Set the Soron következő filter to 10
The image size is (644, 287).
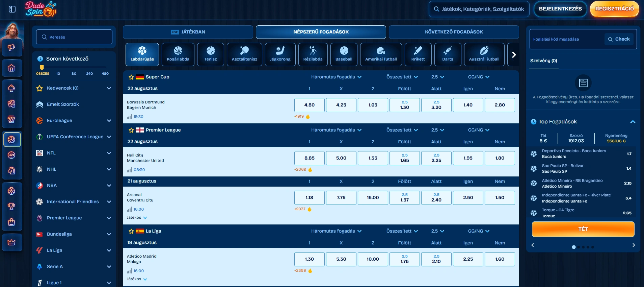click(58, 73)
